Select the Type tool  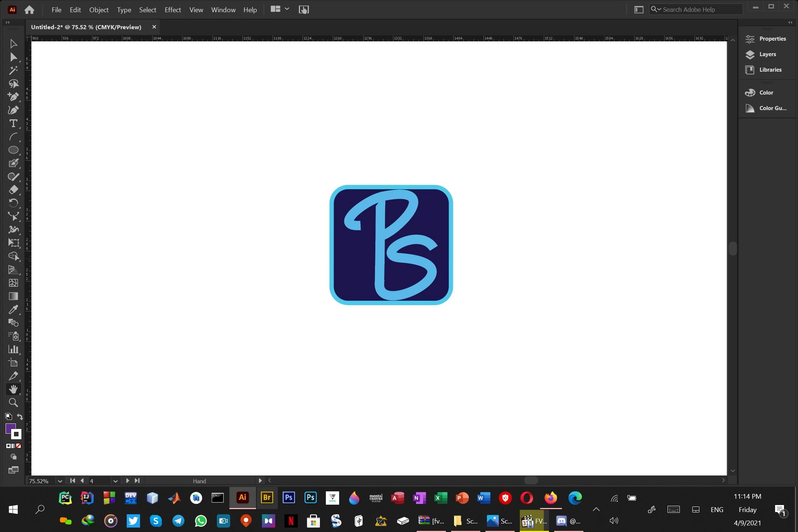[13, 123]
